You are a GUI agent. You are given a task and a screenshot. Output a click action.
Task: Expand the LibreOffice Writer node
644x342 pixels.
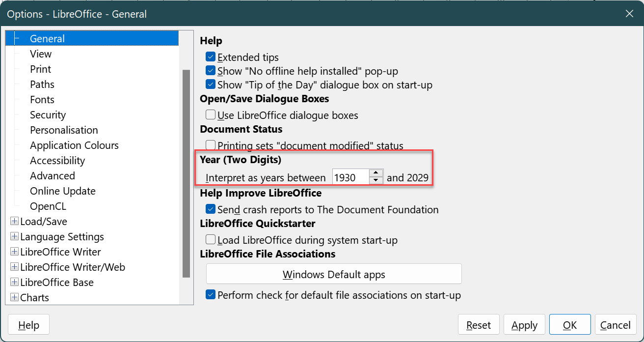[15, 252]
